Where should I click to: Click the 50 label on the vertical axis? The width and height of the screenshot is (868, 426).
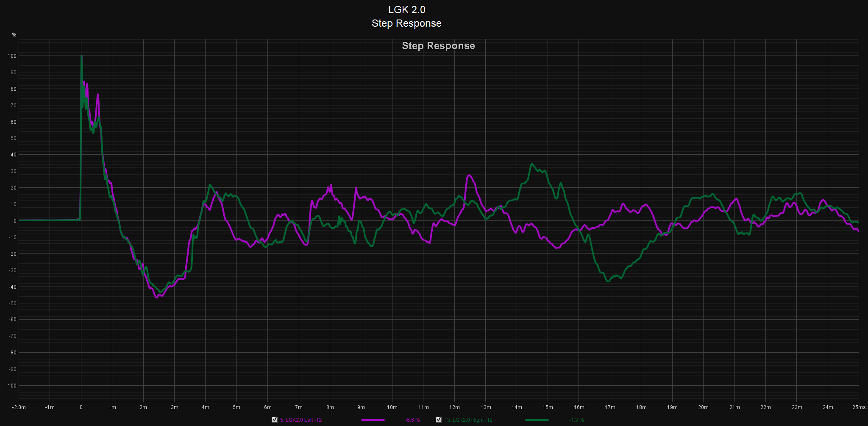pos(14,138)
